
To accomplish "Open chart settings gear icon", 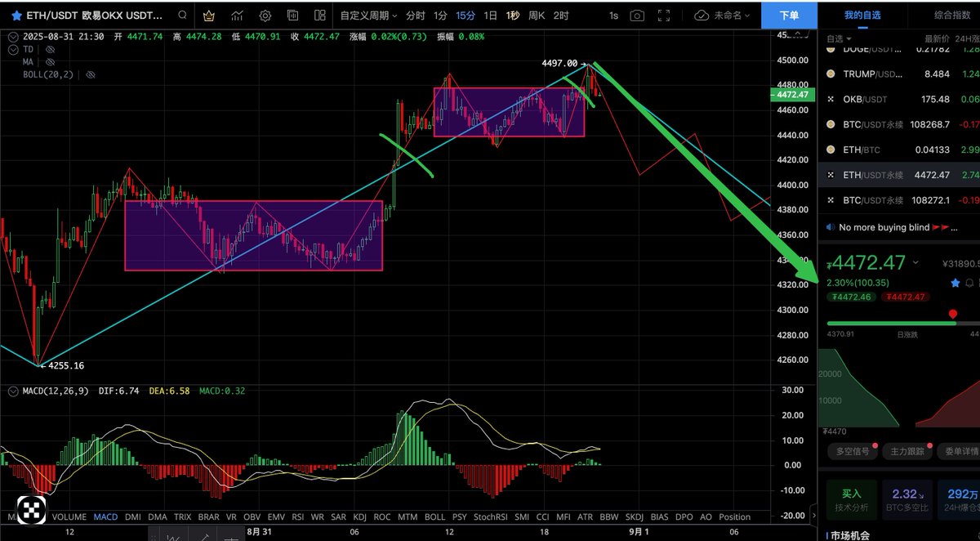I will (265, 16).
